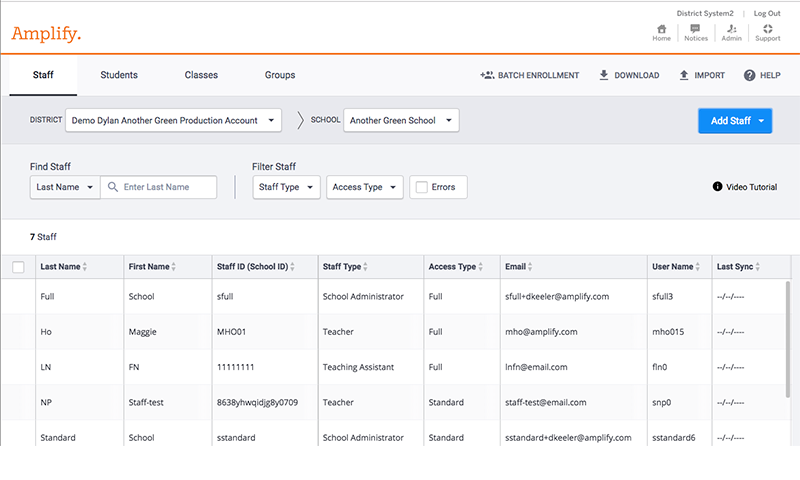Sort by Email column arrows
Viewport: 800px width, 480px height.
coord(530,267)
